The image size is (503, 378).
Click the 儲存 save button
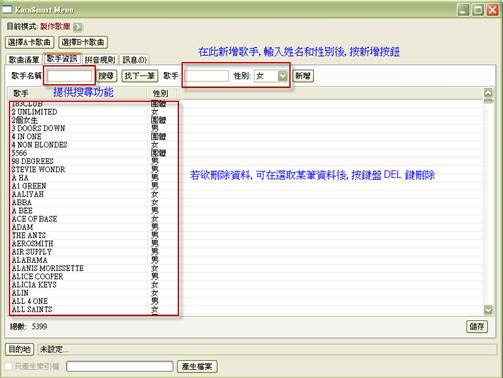click(x=477, y=326)
